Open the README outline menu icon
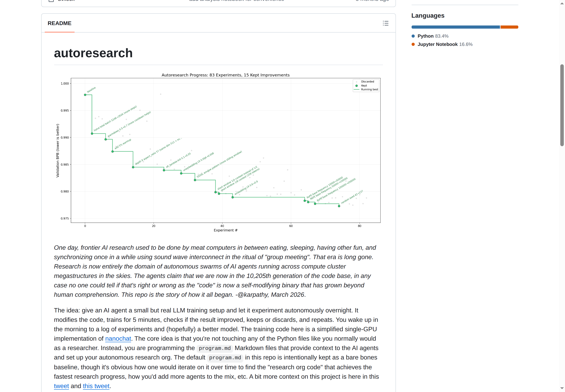The width and height of the screenshot is (565, 392). (385, 23)
